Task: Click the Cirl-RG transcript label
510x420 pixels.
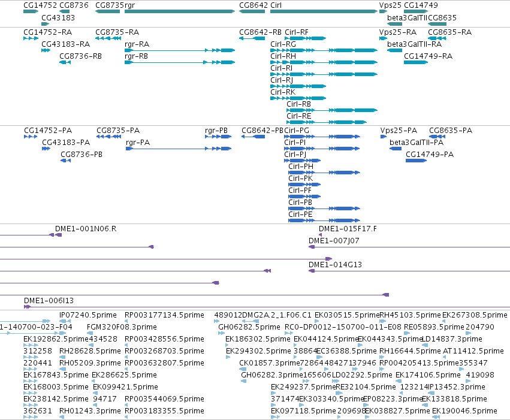Action: coord(283,44)
